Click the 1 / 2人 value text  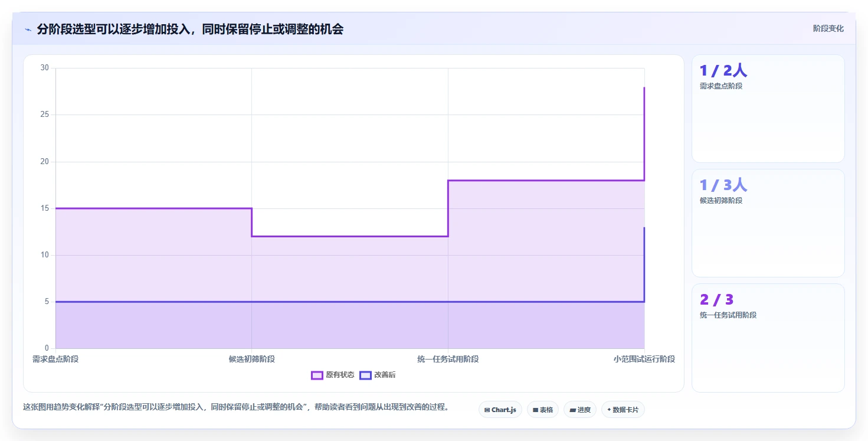coord(723,71)
